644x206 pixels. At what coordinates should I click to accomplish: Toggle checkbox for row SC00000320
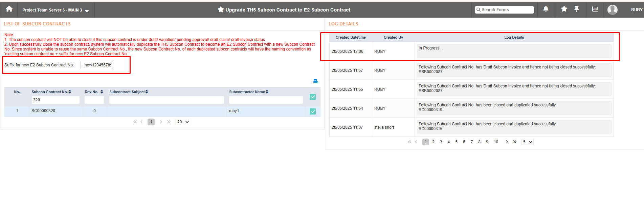pyautogui.click(x=313, y=111)
